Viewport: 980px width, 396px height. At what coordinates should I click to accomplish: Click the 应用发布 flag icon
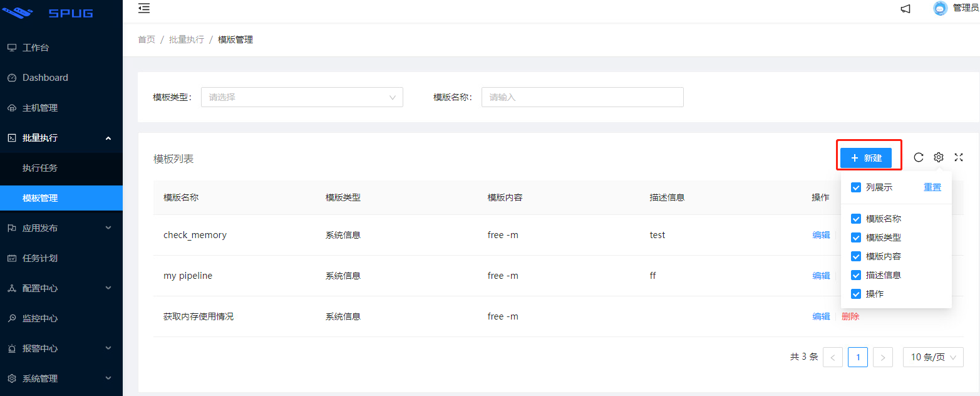pyautogui.click(x=12, y=228)
